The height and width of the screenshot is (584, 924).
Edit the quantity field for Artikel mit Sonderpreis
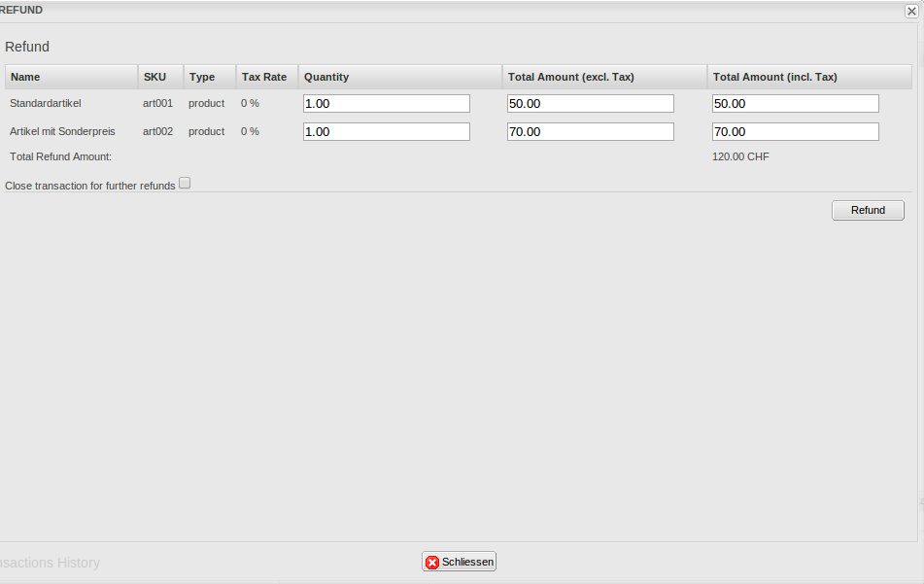pos(386,132)
